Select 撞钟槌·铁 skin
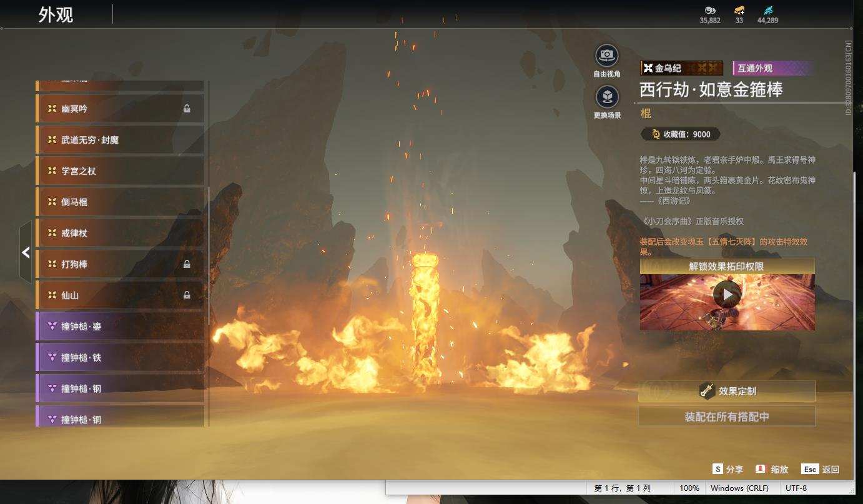Viewport: 863px width, 504px height. pos(121,358)
